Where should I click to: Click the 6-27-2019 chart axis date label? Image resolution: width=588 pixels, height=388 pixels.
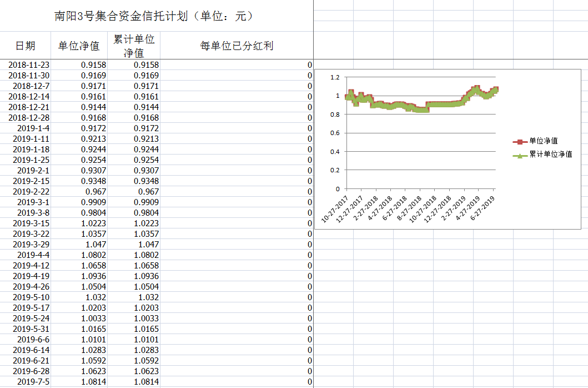(483, 208)
